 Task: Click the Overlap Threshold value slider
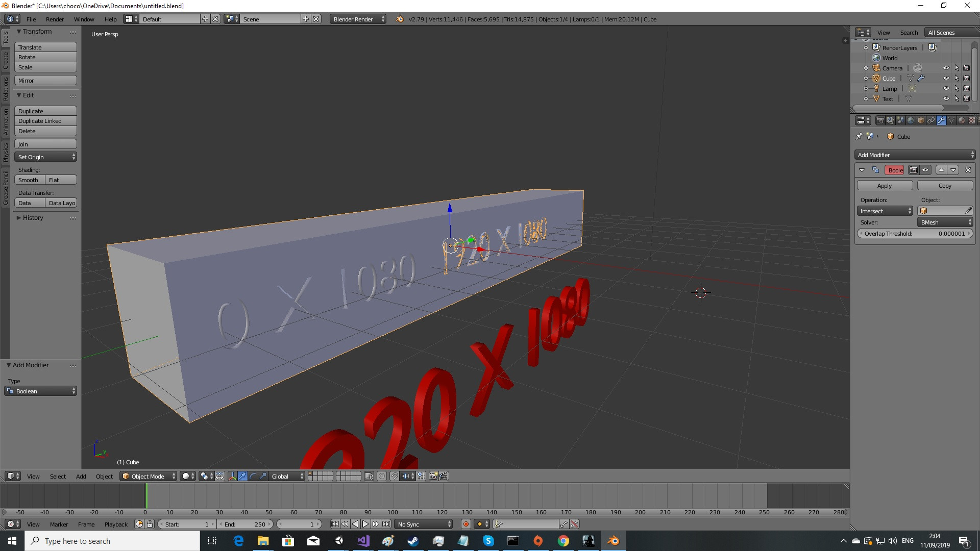click(x=915, y=233)
